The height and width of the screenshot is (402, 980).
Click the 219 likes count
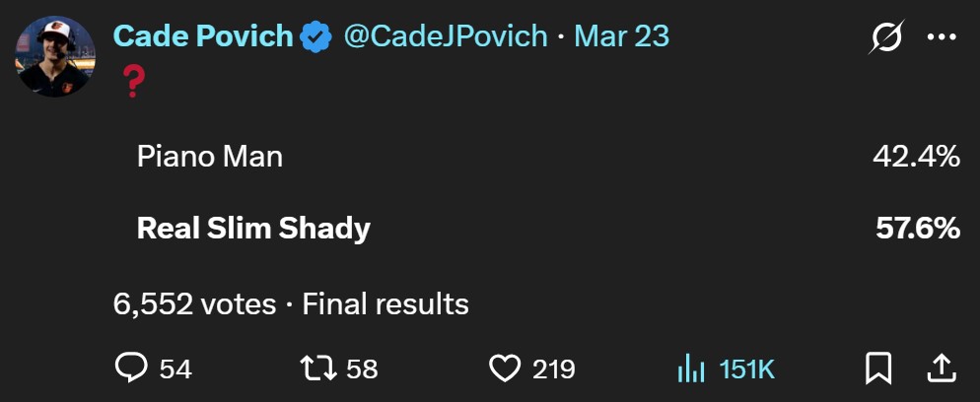tap(553, 369)
